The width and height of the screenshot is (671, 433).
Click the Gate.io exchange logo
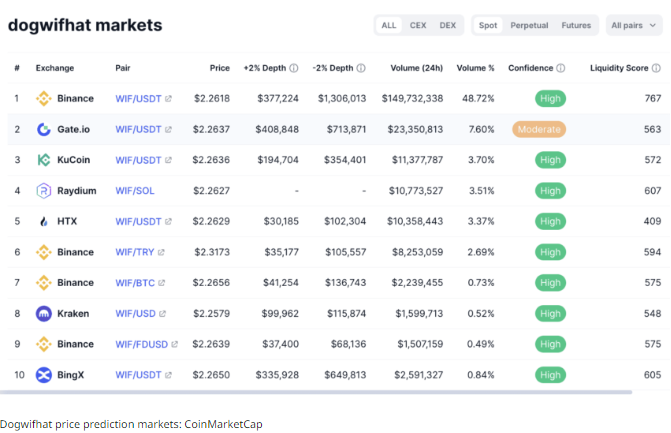point(44,129)
